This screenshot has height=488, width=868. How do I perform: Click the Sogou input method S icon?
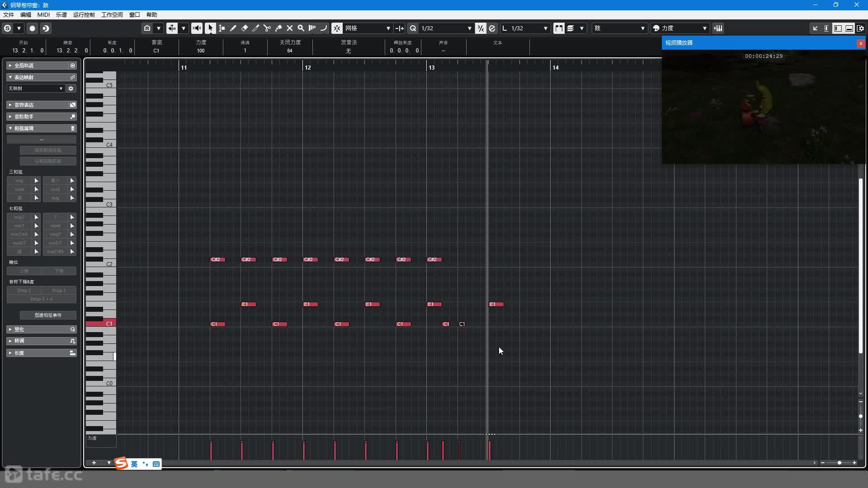pos(121,463)
